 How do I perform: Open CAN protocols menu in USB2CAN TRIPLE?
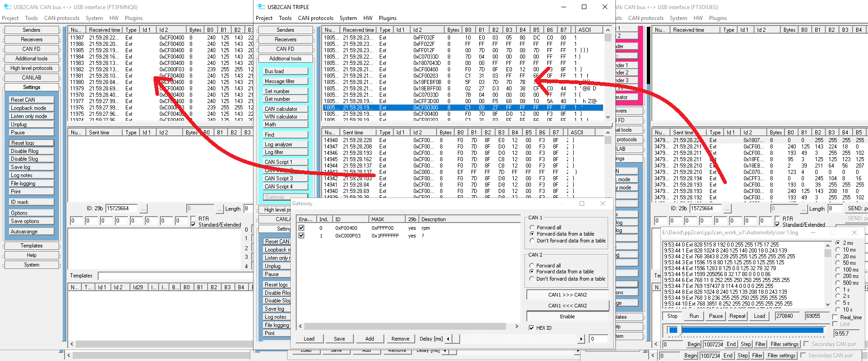point(316,18)
